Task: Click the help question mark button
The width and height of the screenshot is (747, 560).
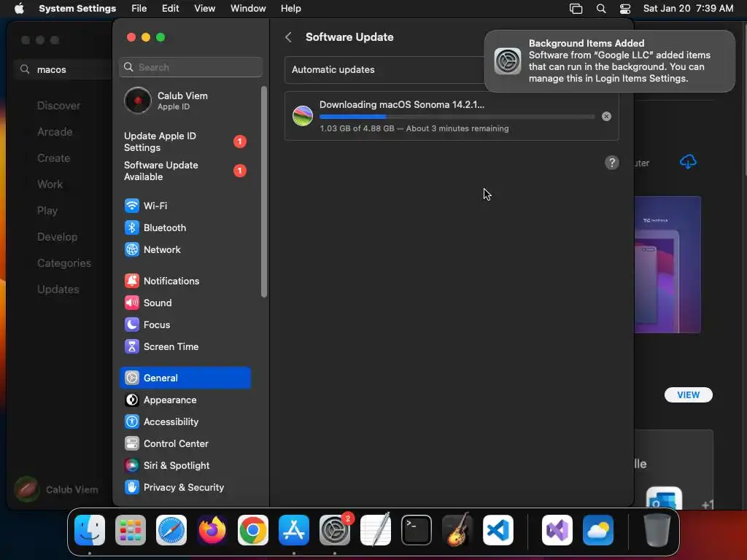Action: [612, 163]
